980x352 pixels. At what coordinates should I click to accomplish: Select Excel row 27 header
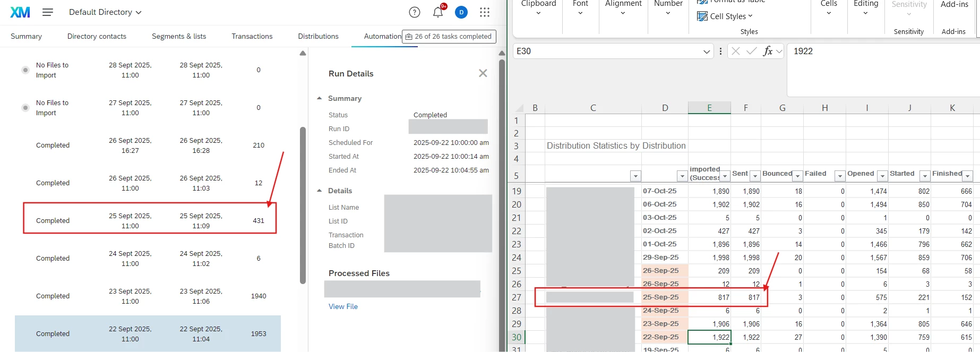(x=517, y=297)
